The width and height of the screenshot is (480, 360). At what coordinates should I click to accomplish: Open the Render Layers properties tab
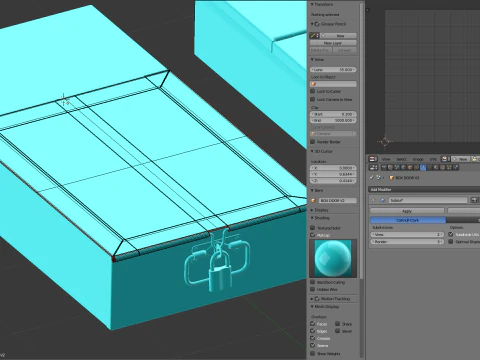(390, 167)
